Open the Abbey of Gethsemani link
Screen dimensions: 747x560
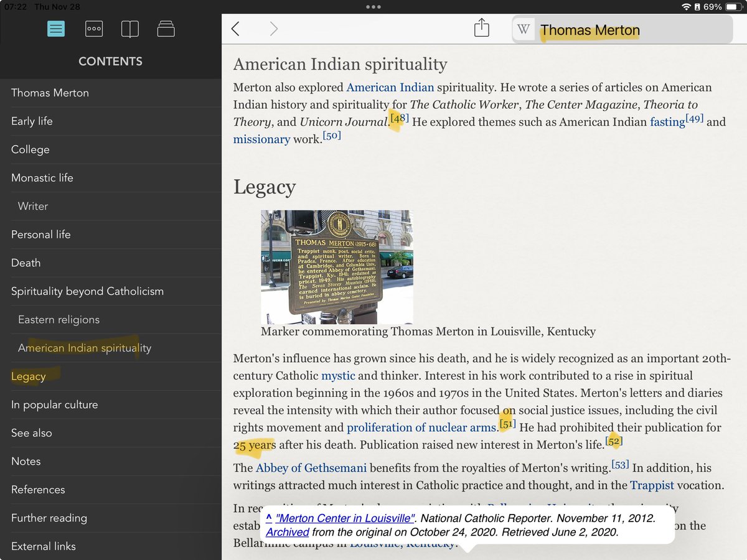coord(311,468)
